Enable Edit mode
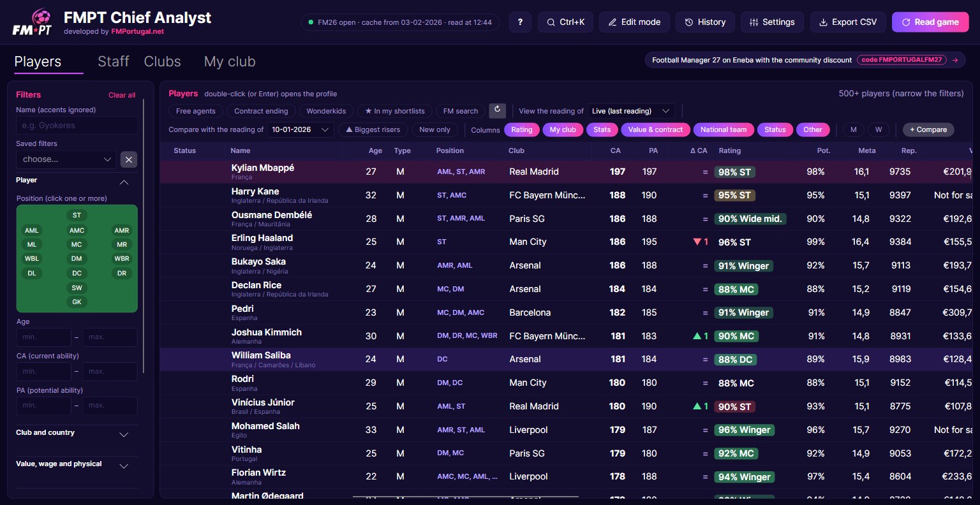Viewport: 980px width, 505px height. tap(634, 22)
